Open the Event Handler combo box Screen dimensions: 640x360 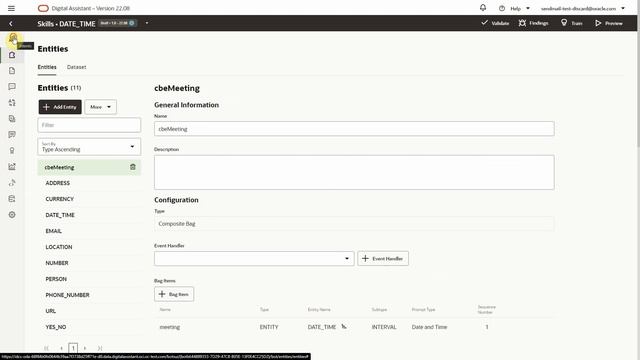click(x=254, y=258)
